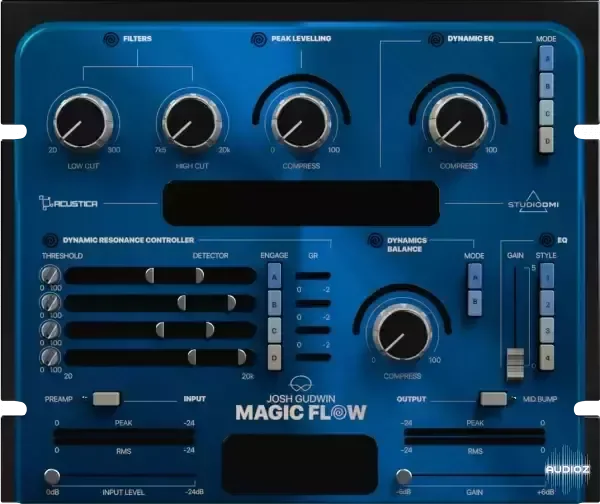
Task: Toggle the Peak Levelling spiral icon
Action: pos(259,39)
